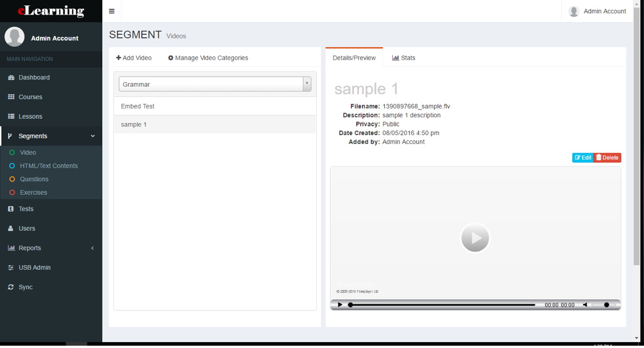Click the Add Video button
This screenshot has height=348, width=644.
pyautogui.click(x=134, y=57)
